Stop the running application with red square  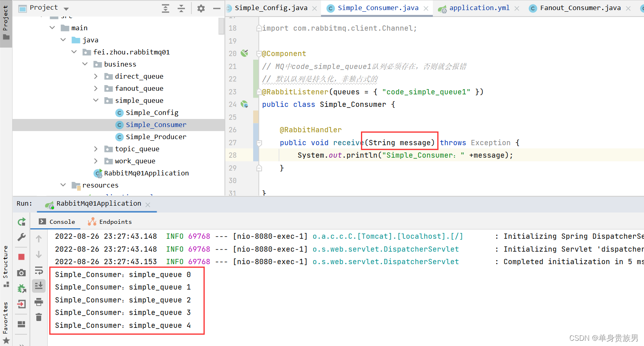click(x=22, y=257)
